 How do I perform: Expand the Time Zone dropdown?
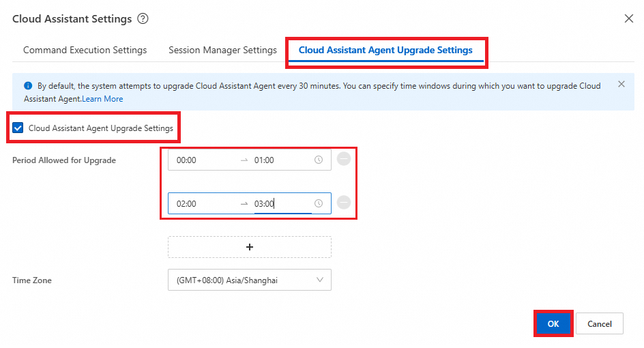pos(249,280)
